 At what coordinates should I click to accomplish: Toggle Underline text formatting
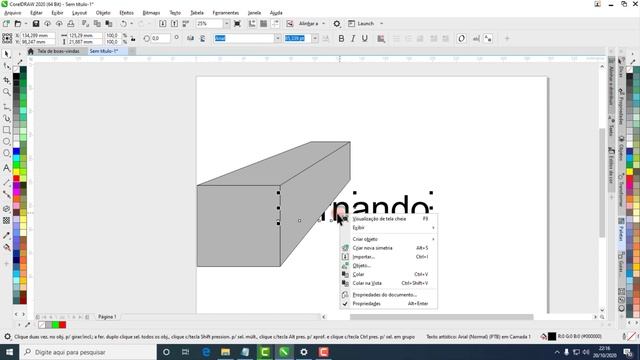365,38
